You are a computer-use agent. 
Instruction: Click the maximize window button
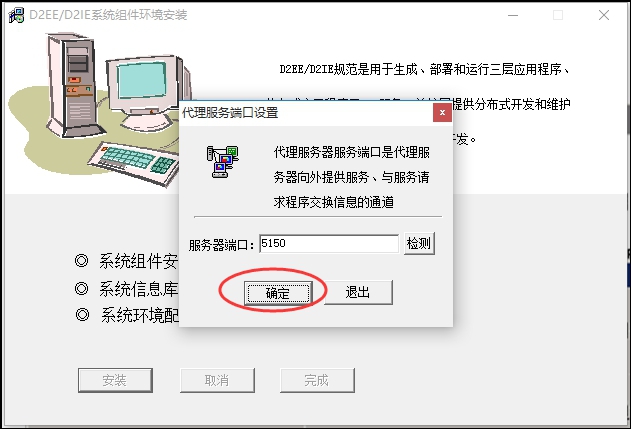pyautogui.click(x=558, y=15)
